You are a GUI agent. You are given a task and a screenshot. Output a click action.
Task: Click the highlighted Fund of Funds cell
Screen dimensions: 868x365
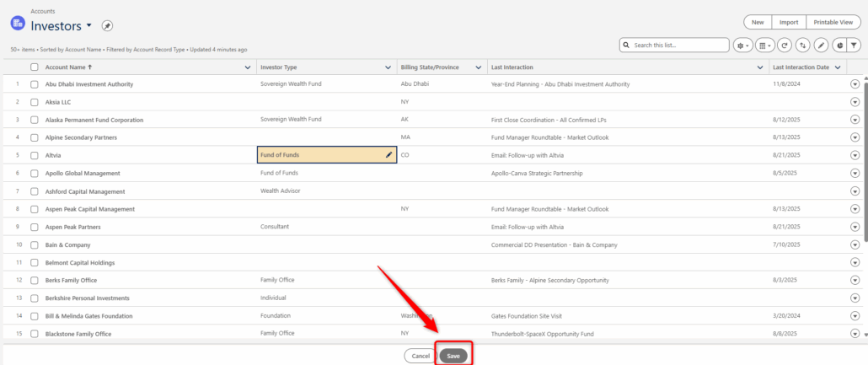(x=327, y=155)
